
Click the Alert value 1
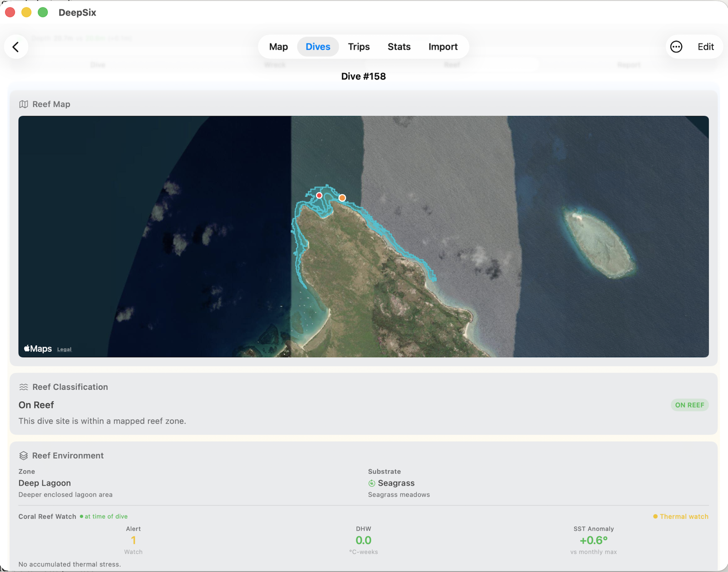133,541
